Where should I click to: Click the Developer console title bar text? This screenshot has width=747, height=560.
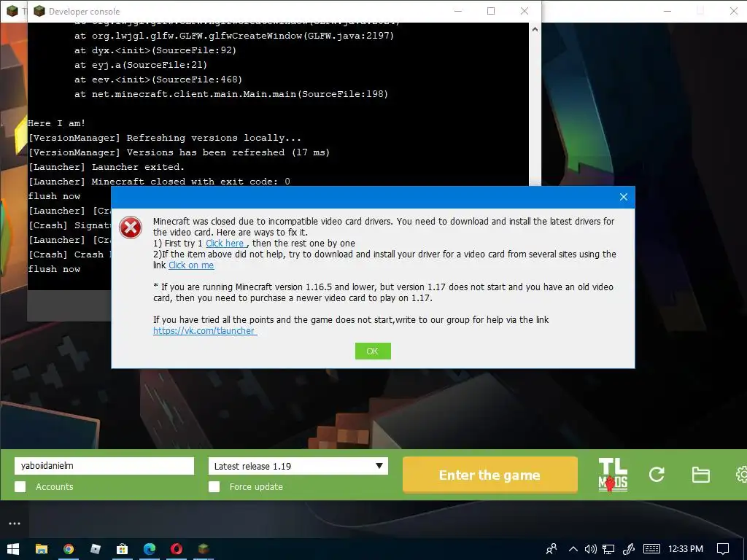85,12
